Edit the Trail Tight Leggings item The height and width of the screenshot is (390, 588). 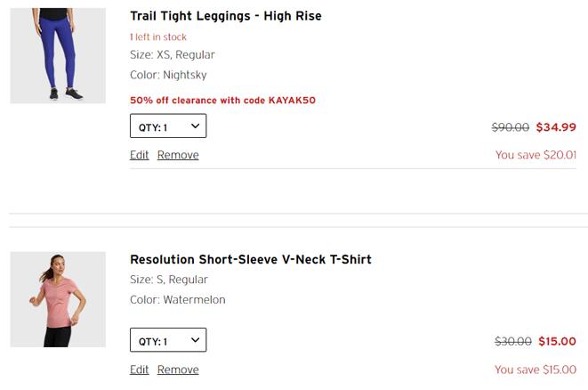click(139, 155)
